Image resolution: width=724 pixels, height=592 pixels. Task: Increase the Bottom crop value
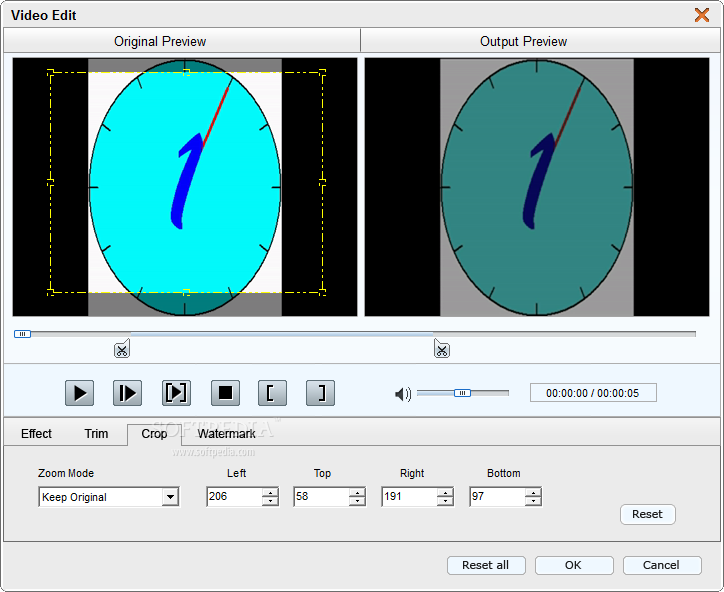click(533, 492)
